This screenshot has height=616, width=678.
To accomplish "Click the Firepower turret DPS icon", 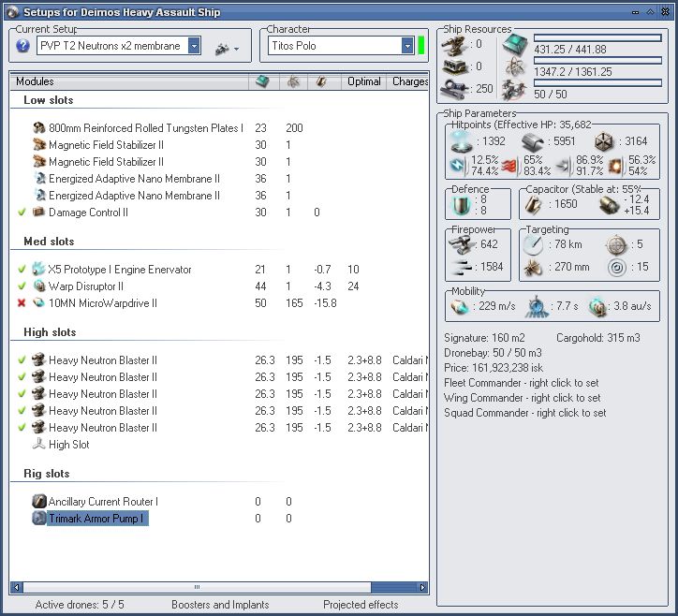I will point(462,245).
